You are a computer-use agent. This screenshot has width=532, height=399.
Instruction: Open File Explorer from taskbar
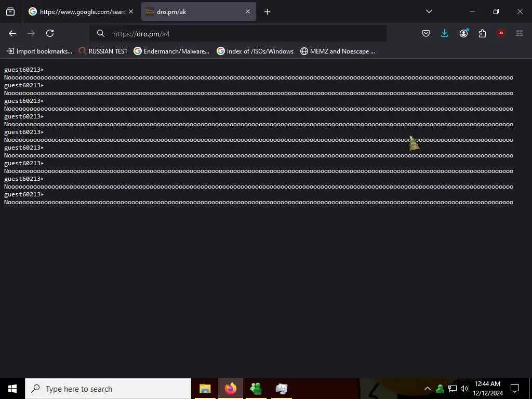(205, 389)
